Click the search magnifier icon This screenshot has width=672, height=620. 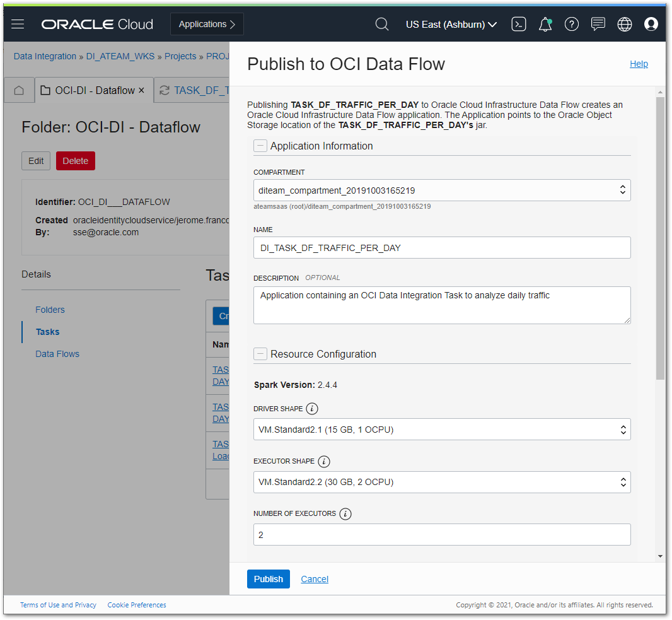(382, 24)
